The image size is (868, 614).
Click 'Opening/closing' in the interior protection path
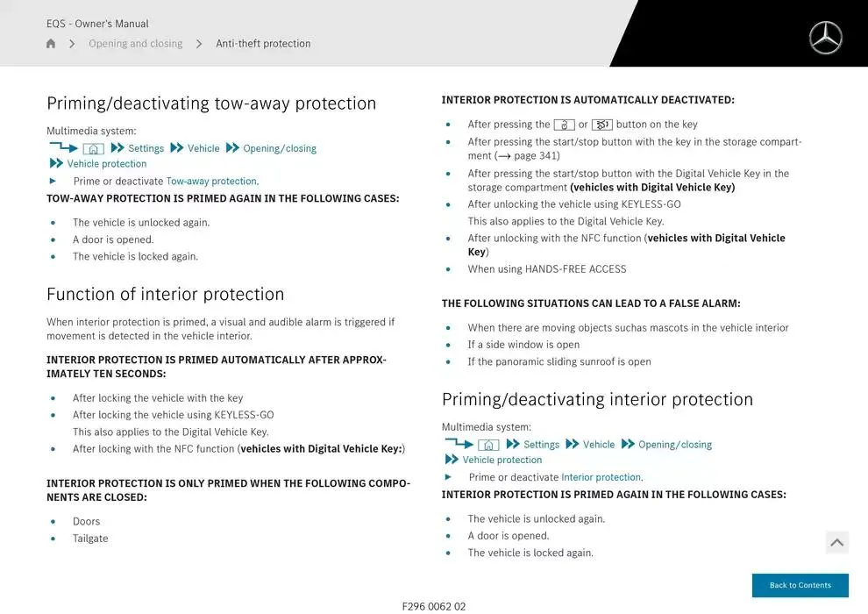tap(674, 445)
